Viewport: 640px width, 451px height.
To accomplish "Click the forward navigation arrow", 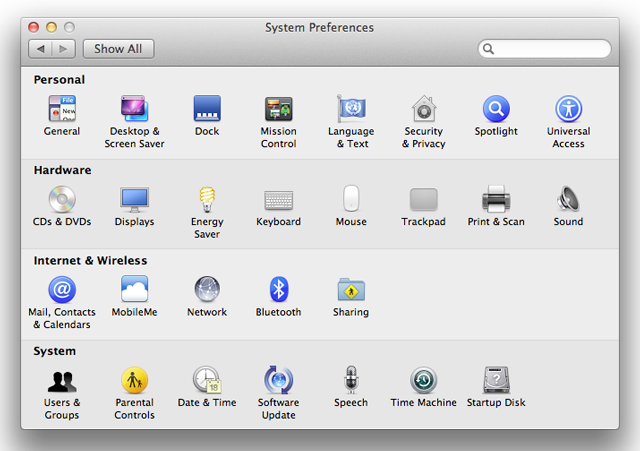I will pos(63,49).
